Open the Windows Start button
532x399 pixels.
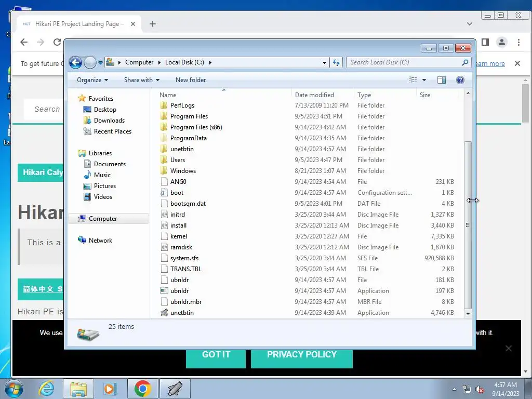click(x=14, y=389)
